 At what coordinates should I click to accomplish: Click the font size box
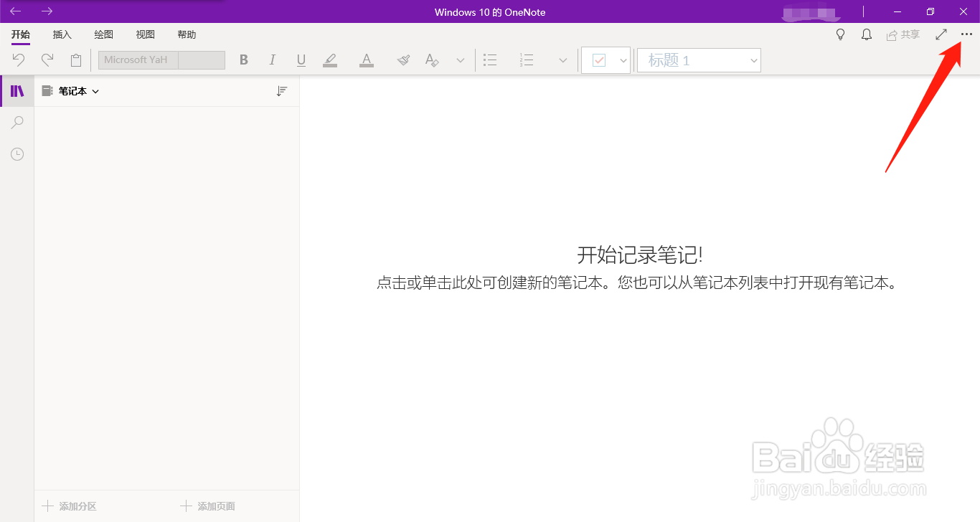coord(202,60)
